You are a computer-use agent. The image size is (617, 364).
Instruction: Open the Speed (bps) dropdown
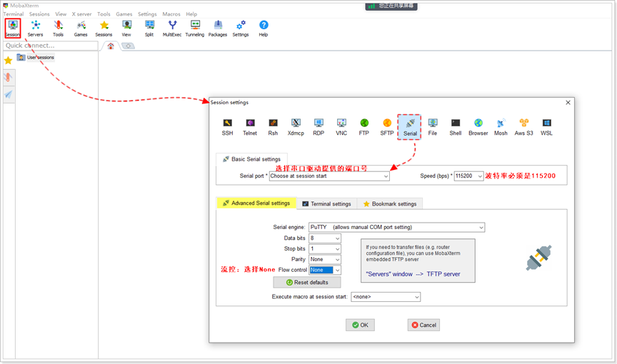468,176
